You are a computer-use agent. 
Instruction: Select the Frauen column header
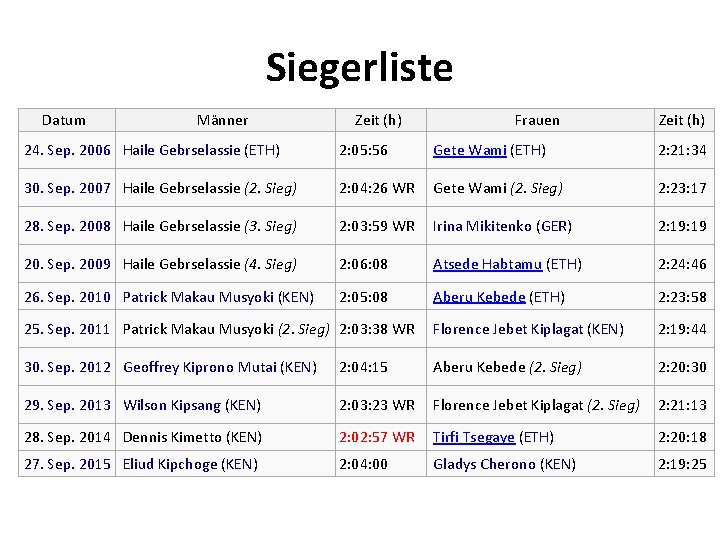537,120
